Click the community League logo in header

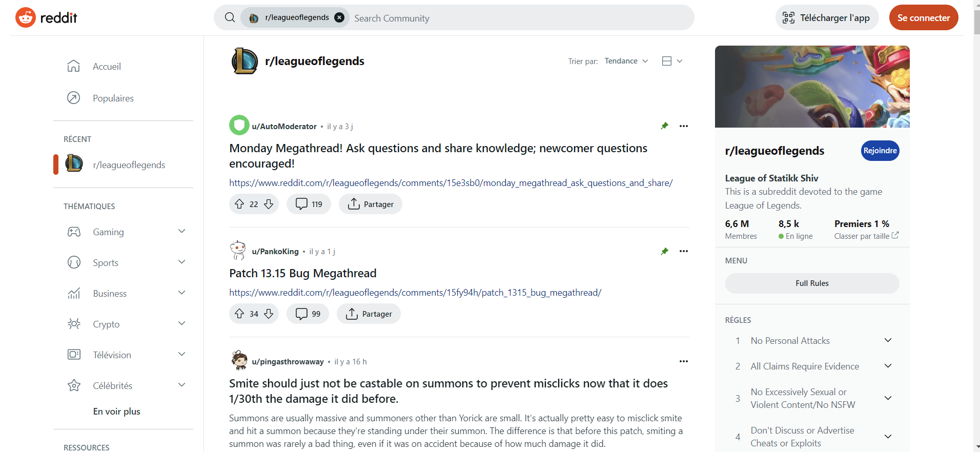tap(244, 61)
